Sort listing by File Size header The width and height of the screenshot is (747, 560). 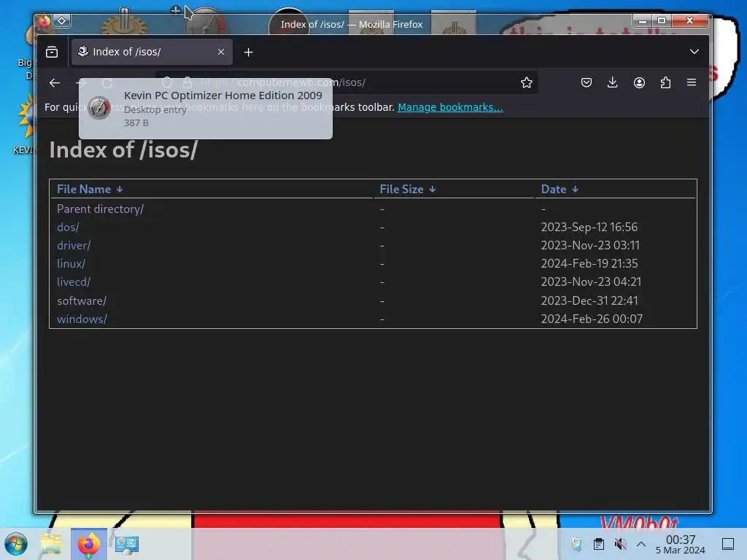(402, 189)
